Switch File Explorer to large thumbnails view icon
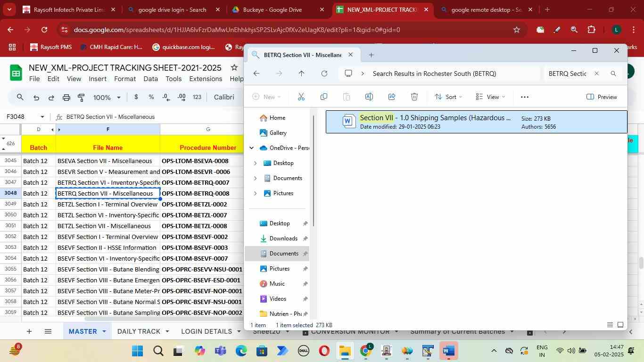The image size is (644, 362). [x=620, y=325]
